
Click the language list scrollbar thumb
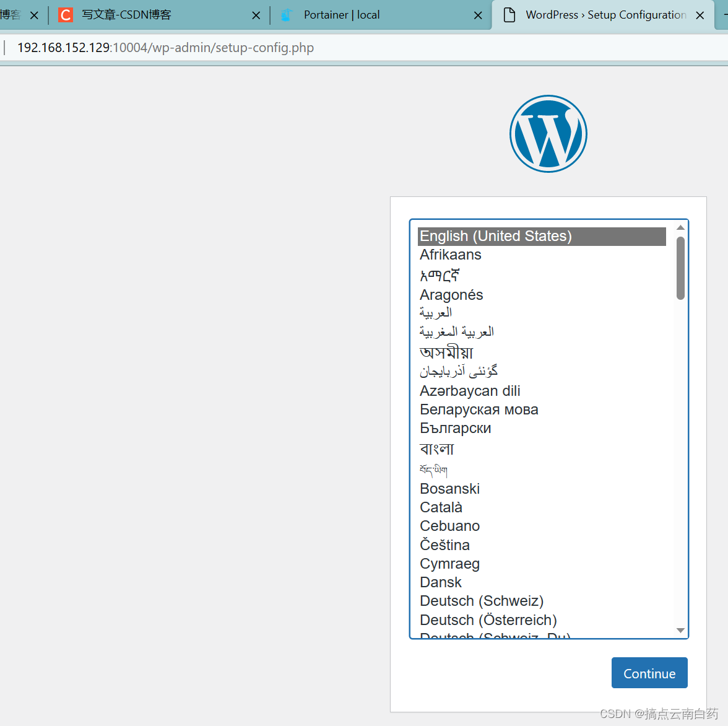(681, 268)
